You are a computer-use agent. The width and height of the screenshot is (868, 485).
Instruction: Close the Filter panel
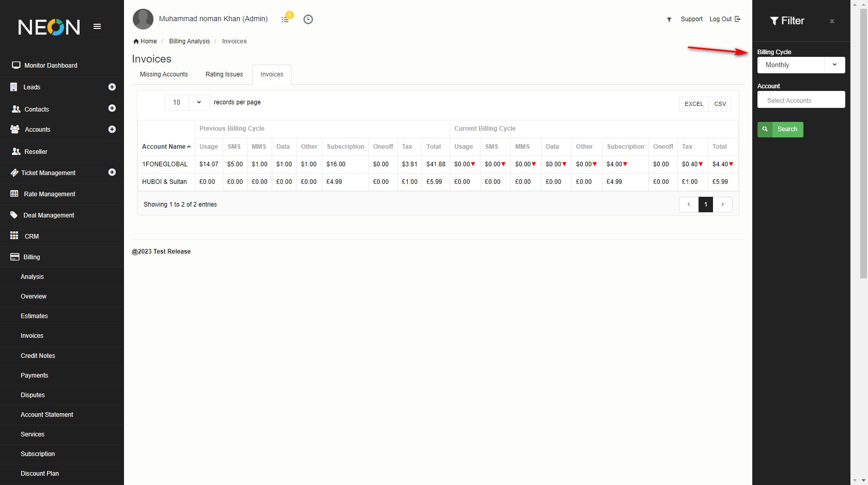(x=832, y=21)
